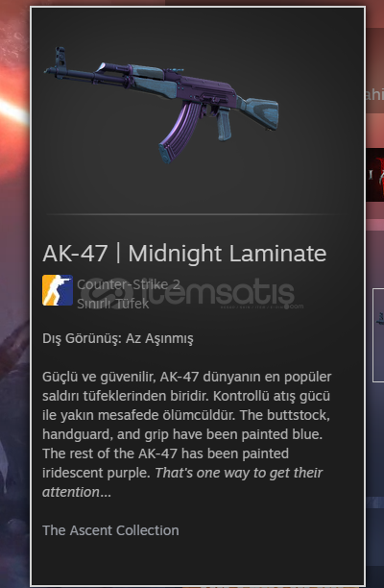Click the itemsatış watermark logo
Image resolution: width=384 pixels, height=588 pixels.
[x=192, y=294]
